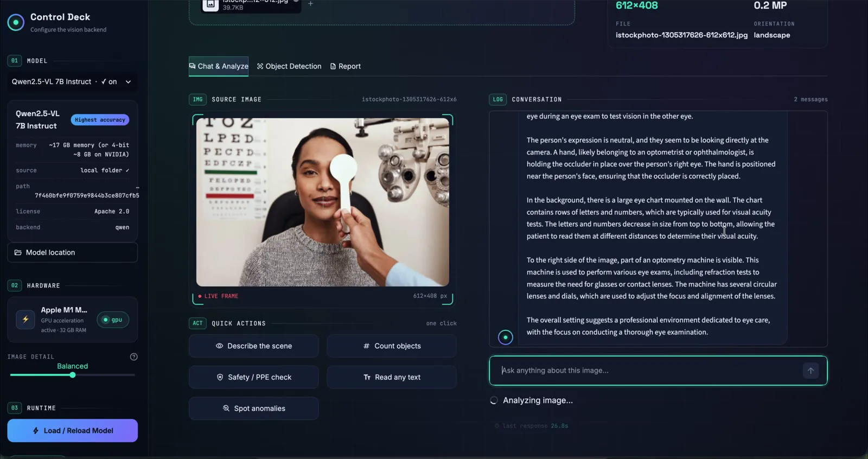Click Describe the scene quick action
868x459 pixels.
(253, 346)
